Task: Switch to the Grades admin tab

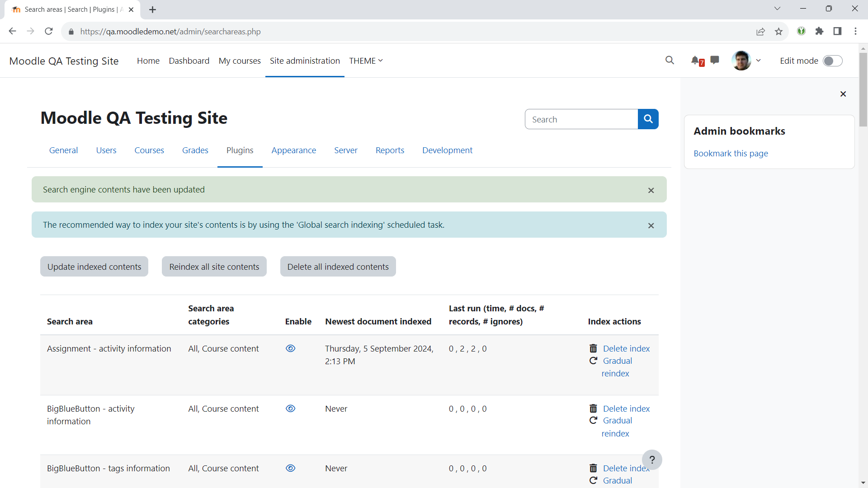Action: point(195,150)
